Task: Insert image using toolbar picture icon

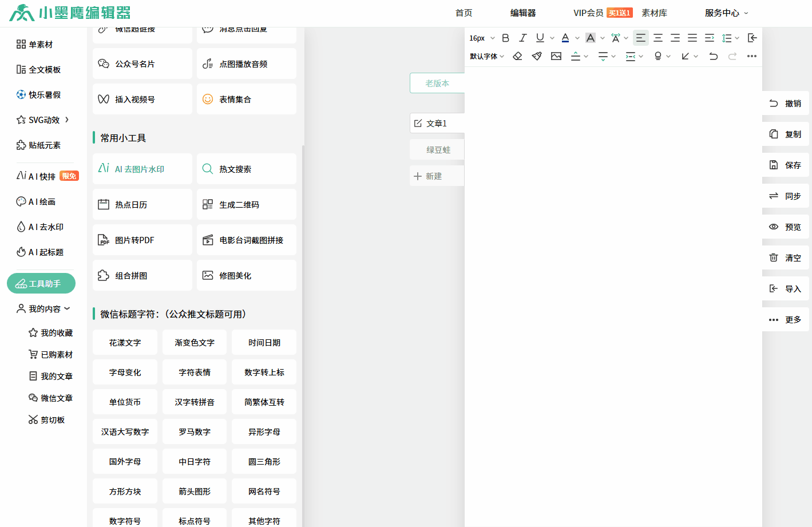Action: 556,56
